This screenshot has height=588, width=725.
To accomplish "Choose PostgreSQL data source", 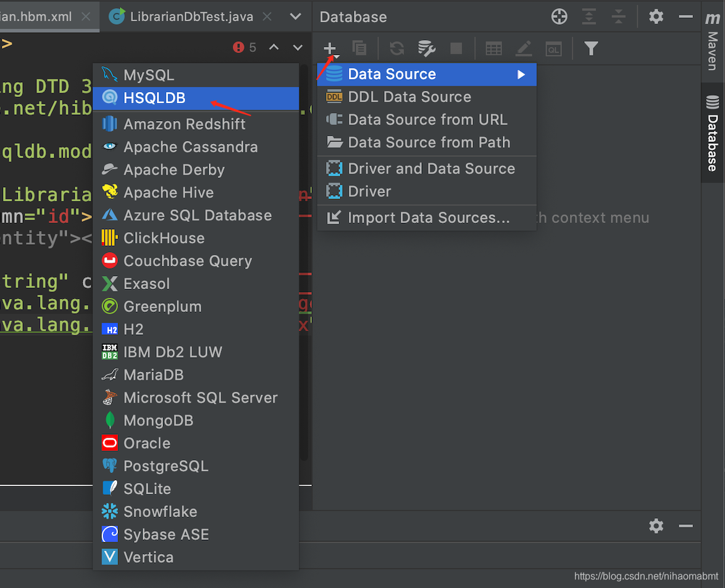I will [x=196, y=466].
